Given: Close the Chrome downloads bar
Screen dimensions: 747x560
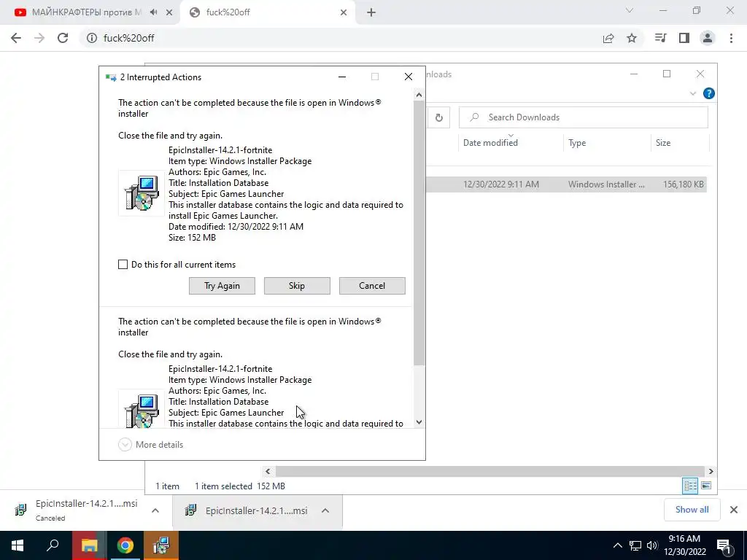Looking at the screenshot, I should point(734,510).
